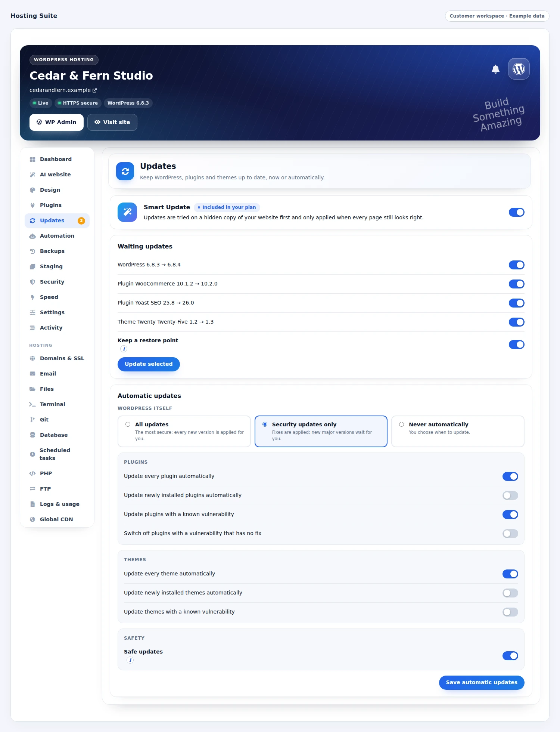560x732 pixels.
Task: Toggle the Yoast SEO update switch
Action: click(x=517, y=303)
